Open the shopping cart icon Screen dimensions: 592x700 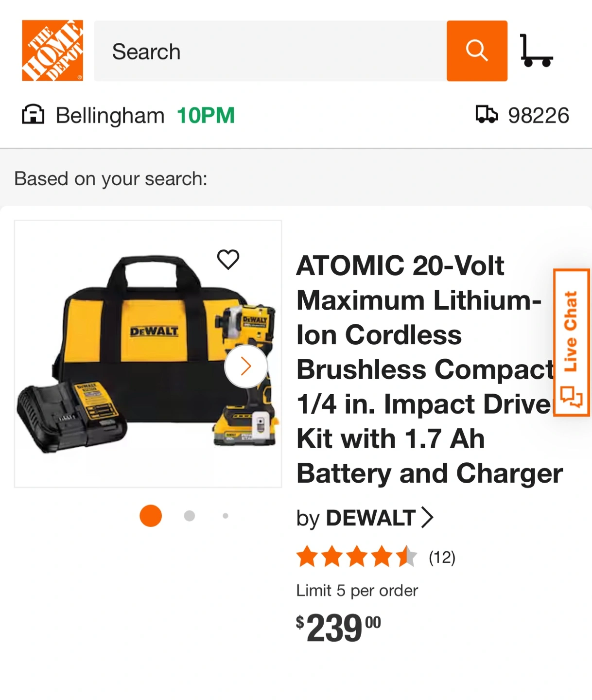[536, 51]
